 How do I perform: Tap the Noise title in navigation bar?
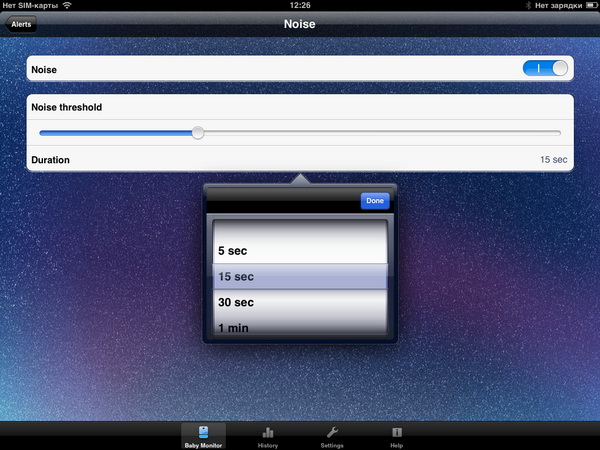click(x=300, y=24)
